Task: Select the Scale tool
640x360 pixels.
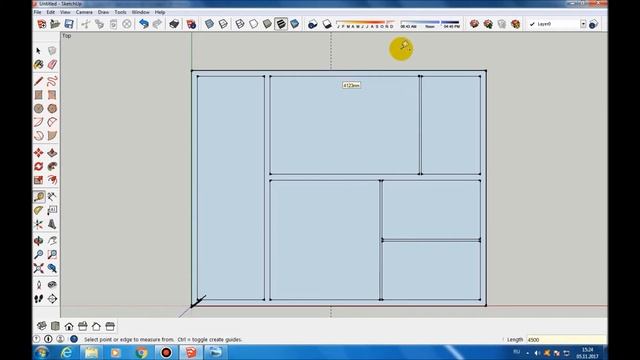Action: tap(38, 180)
